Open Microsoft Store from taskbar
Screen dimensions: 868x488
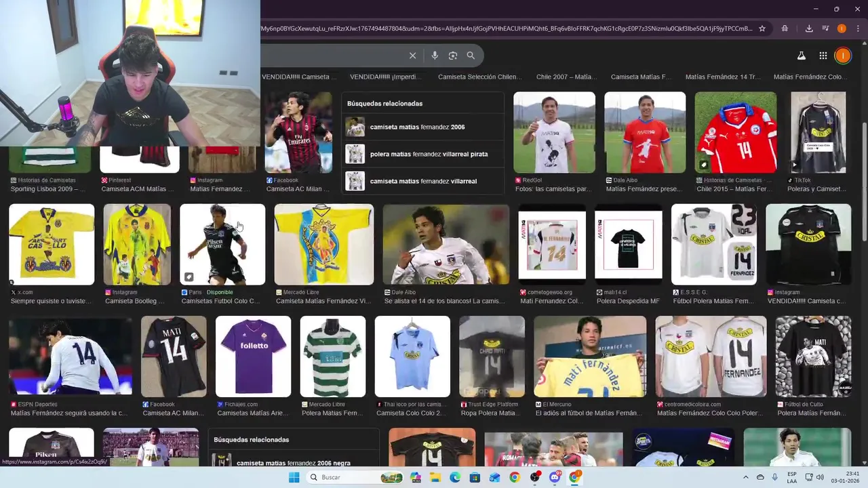pyautogui.click(x=475, y=477)
